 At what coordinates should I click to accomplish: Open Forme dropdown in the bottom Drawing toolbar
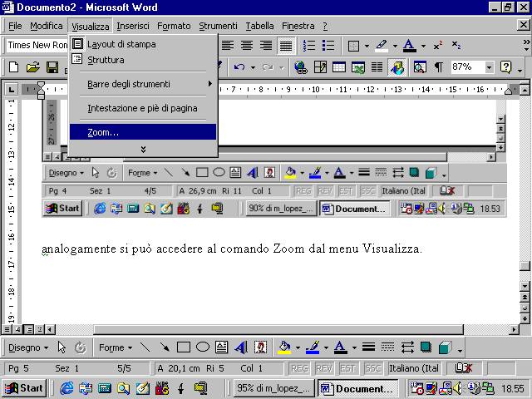click(x=116, y=347)
